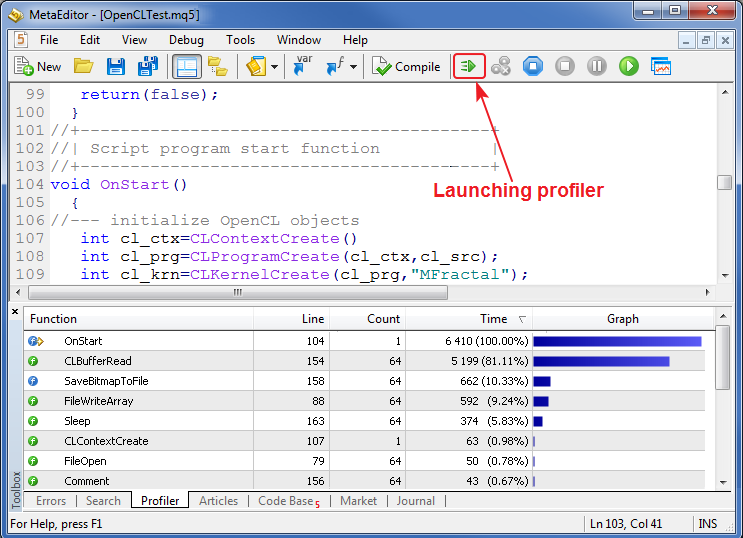Click the INS indicator in status bar

[x=707, y=523]
